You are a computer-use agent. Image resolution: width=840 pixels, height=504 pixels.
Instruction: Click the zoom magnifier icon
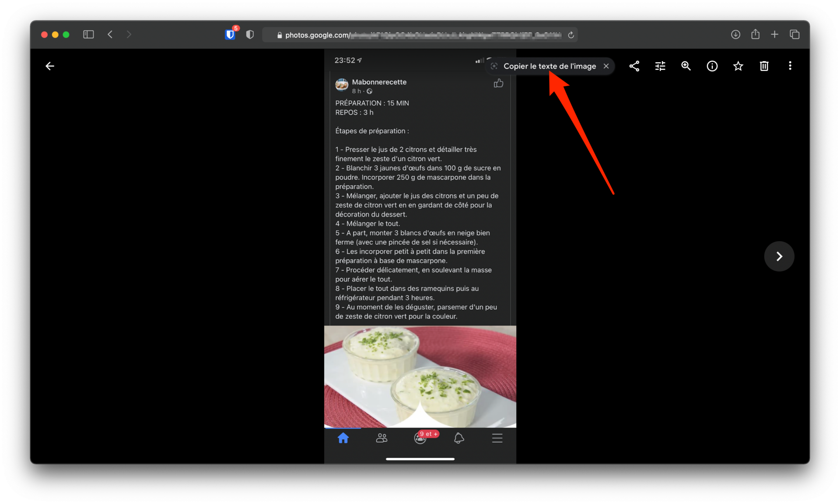click(x=686, y=66)
